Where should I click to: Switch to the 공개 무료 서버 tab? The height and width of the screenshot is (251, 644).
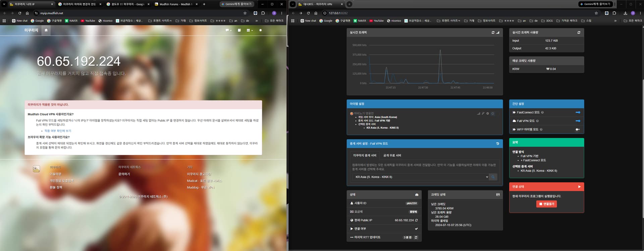392,155
